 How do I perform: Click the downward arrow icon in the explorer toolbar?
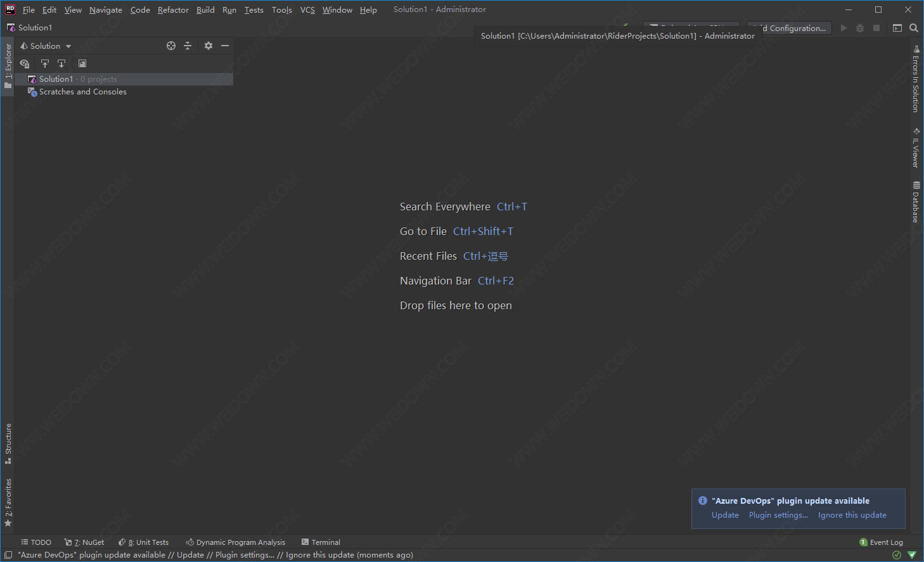(61, 63)
